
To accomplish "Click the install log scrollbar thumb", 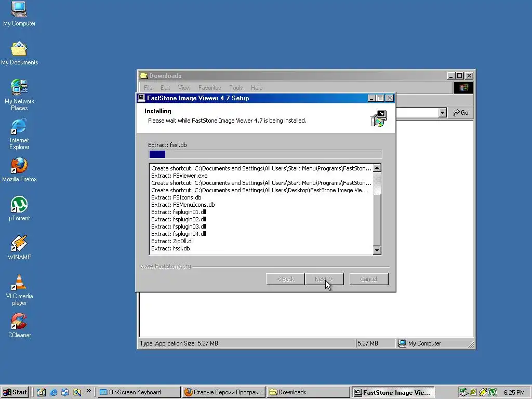I will 377,220.
